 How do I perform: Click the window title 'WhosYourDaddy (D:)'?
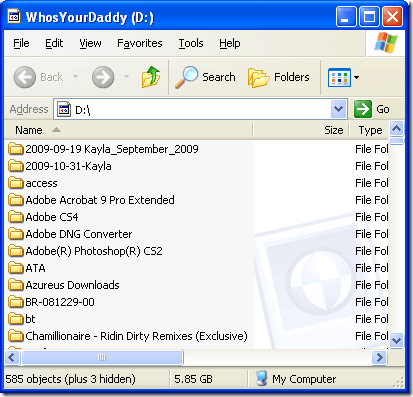point(90,17)
